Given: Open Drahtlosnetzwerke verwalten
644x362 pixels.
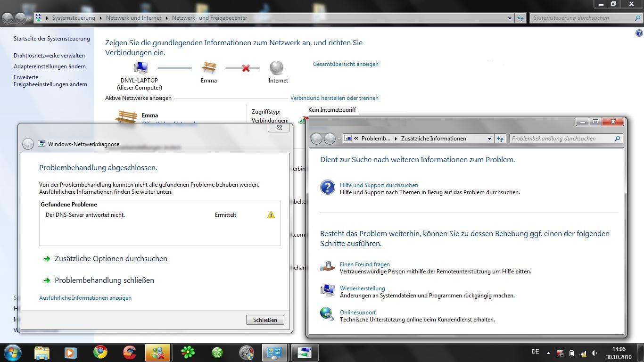Looking at the screenshot, I should click(49, 56).
